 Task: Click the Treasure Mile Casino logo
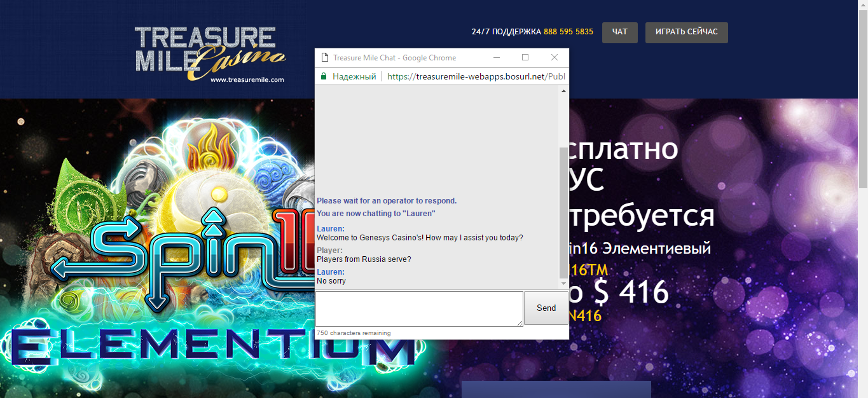(210, 54)
